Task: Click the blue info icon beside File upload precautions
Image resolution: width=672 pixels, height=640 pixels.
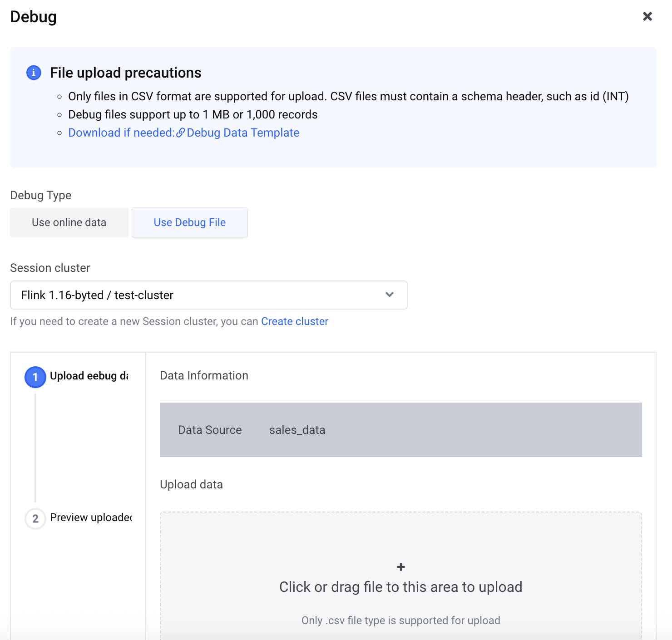Action: 34,73
